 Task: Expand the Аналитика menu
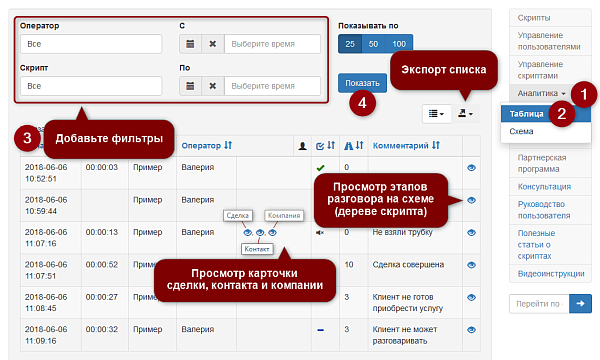pyautogui.click(x=541, y=93)
